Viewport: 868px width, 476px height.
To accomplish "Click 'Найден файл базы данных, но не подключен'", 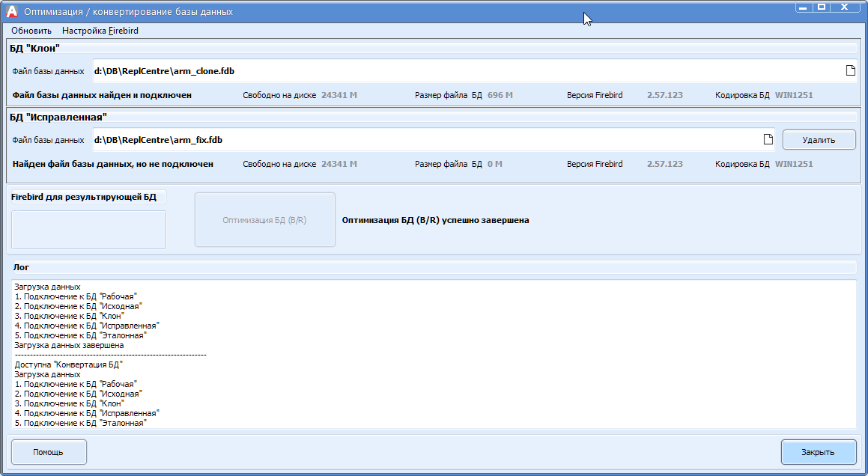I will (113, 164).
